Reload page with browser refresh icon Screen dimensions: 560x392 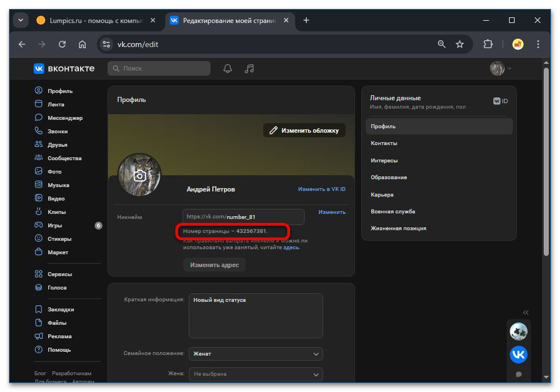pos(62,44)
